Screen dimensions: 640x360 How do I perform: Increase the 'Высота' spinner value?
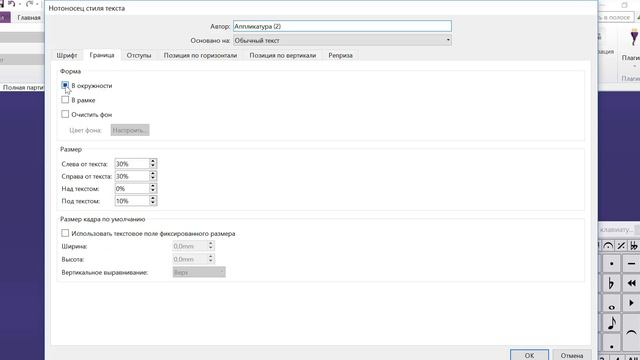click(x=211, y=257)
